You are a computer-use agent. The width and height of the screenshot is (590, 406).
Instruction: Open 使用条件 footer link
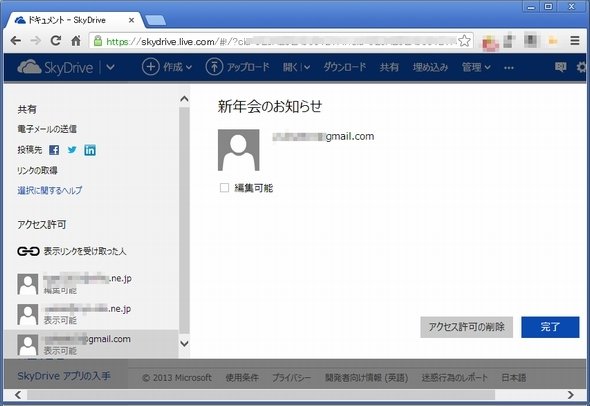click(242, 377)
